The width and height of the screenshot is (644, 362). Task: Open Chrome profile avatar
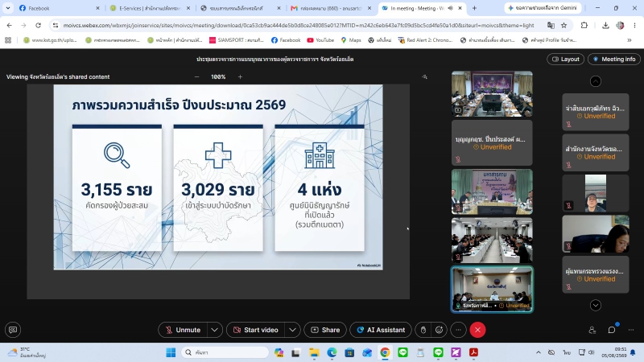[x=620, y=26]
